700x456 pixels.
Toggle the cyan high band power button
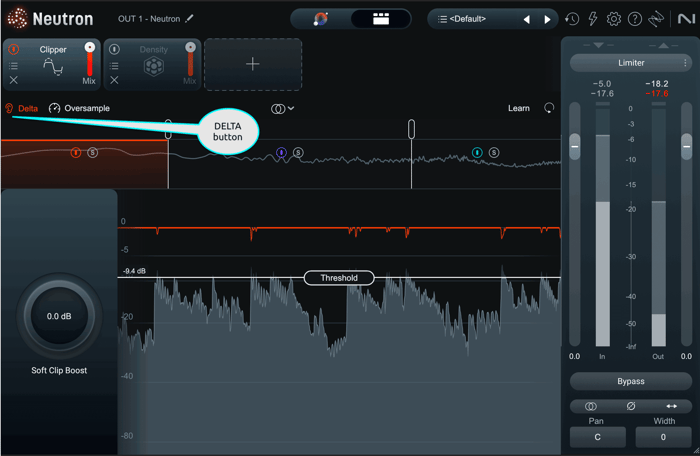point(477,153)
